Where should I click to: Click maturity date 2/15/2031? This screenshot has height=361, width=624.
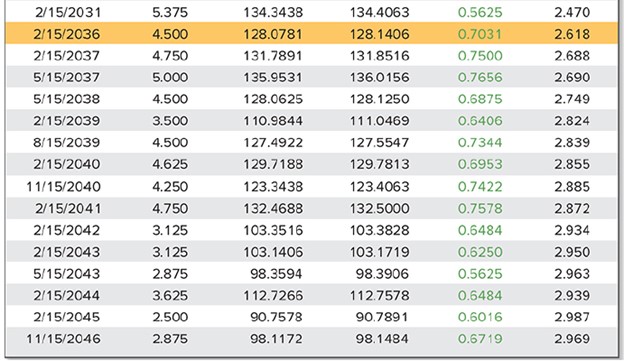[x=68, y=12]
